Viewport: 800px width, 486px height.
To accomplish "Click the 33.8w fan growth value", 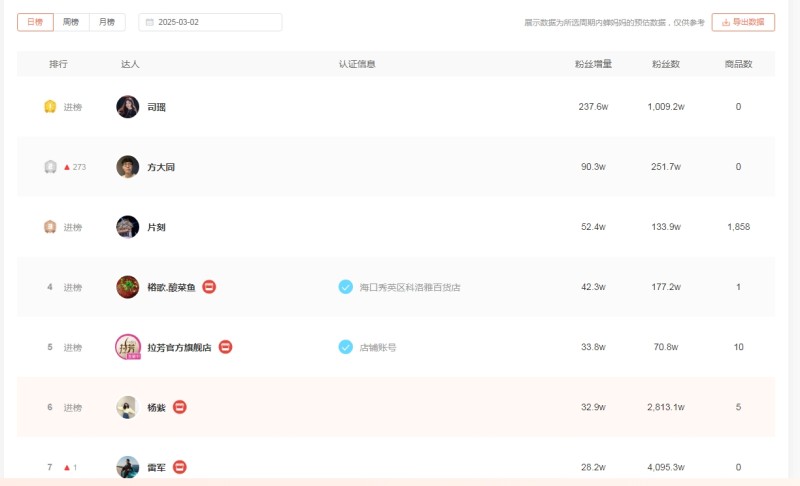I will 593,347.
